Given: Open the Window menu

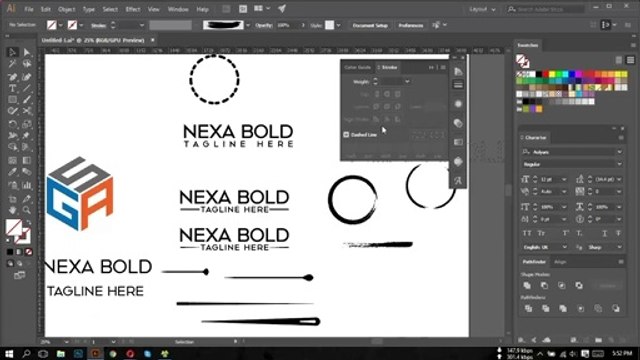Looking at the screenshot, I should (178, 9).
